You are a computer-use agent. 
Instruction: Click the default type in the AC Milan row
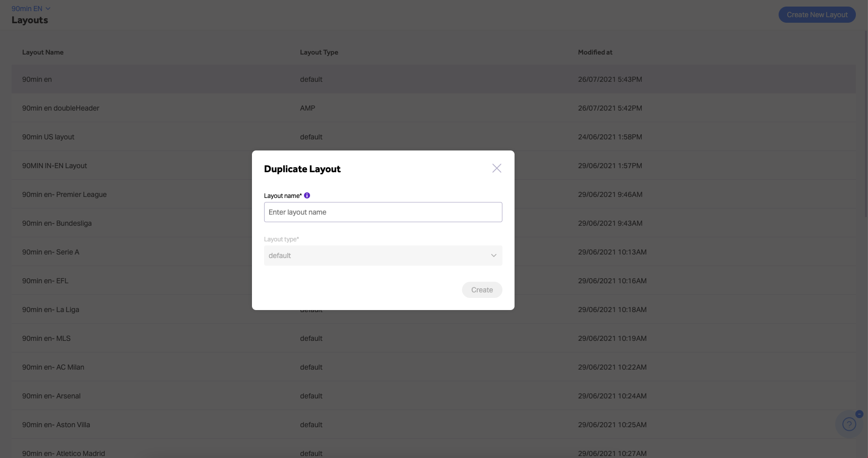pyautogui.click(x=311, y=367)
